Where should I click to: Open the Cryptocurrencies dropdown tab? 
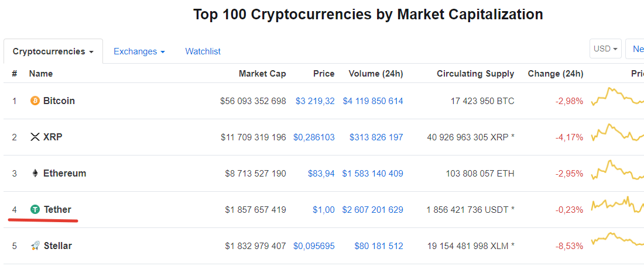(53, 51)
